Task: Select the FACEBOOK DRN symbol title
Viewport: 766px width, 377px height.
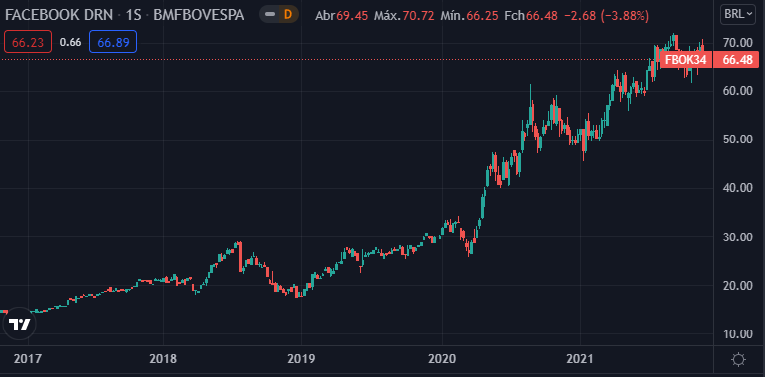Action: [59, 15]
